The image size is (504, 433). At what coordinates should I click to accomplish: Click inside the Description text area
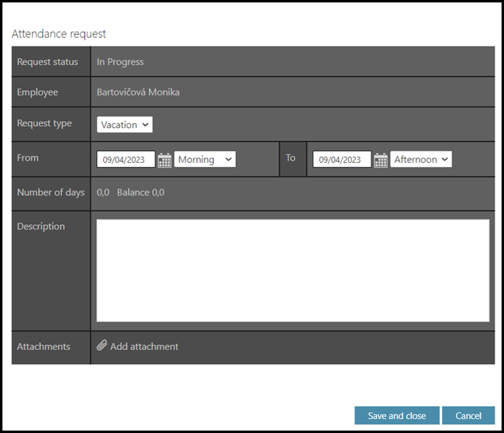point(292,270)
